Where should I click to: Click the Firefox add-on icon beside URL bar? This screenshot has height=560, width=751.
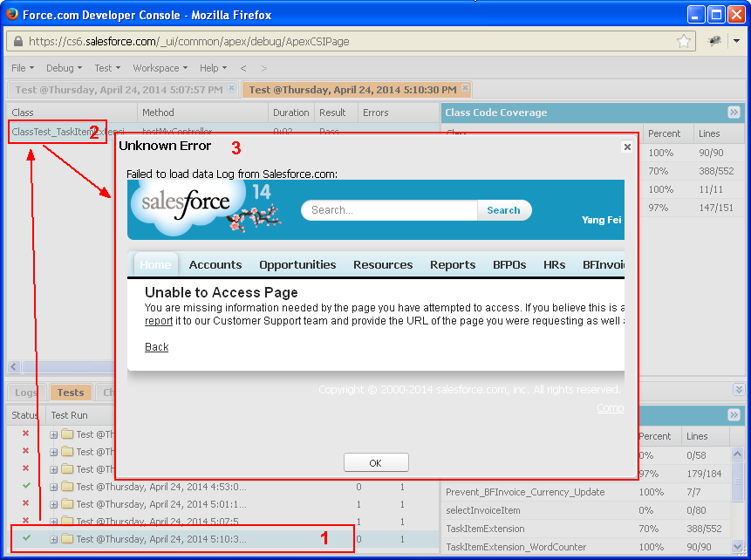coord(714,41)
